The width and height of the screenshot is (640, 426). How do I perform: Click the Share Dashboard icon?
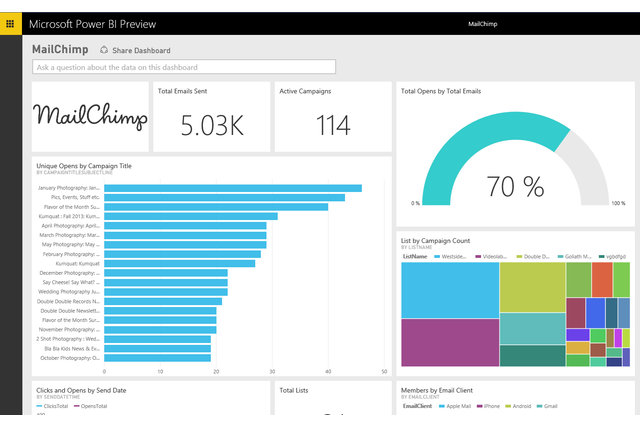pos(104,50)
